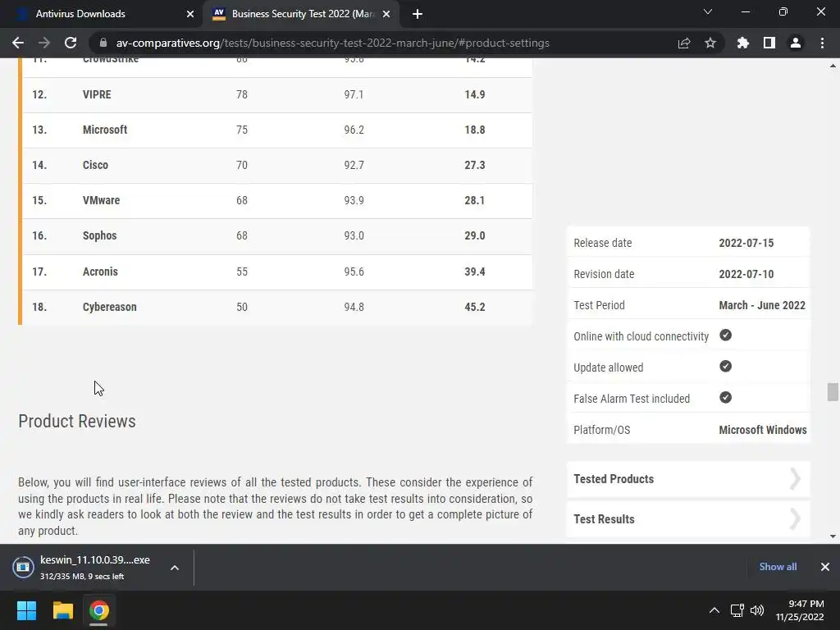840x630 pixels.
Task: View site security lock info
Action: (103, 43)
